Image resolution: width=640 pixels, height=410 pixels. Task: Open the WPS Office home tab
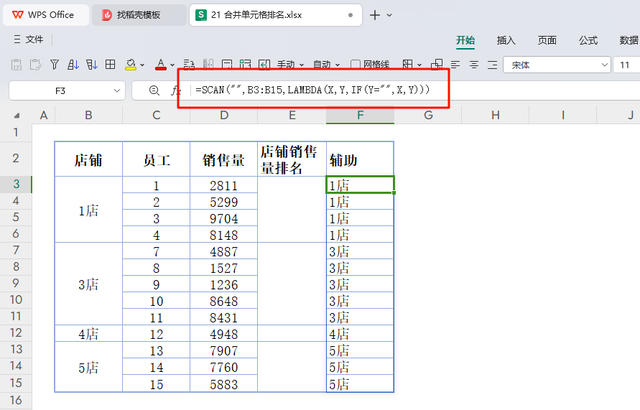click(46, 15)
